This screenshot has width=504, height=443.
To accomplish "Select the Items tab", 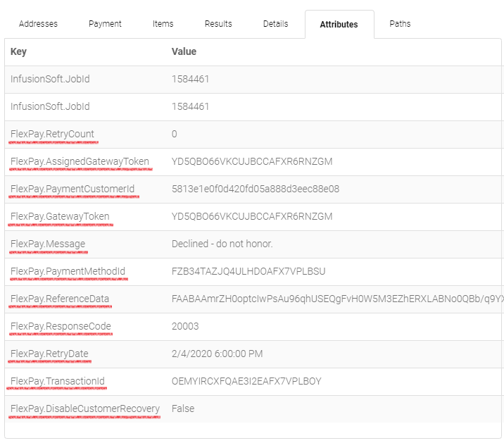I will (x=163, y=24).
